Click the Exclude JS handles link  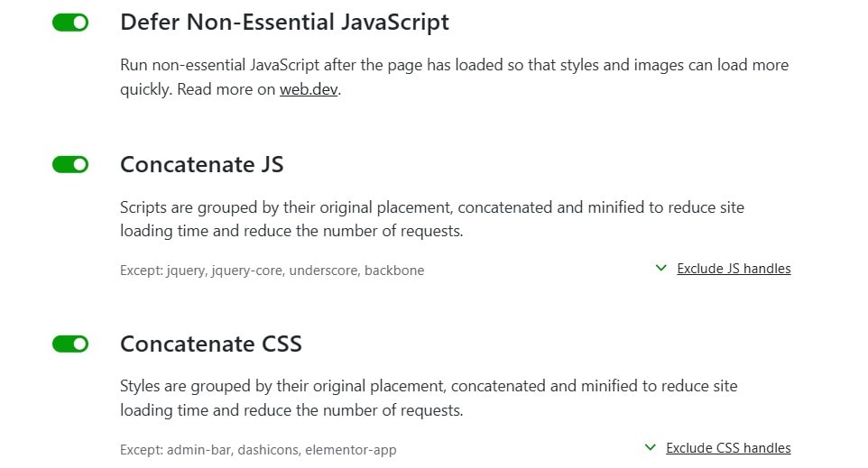pyautogui.click(x=734, y=269)
